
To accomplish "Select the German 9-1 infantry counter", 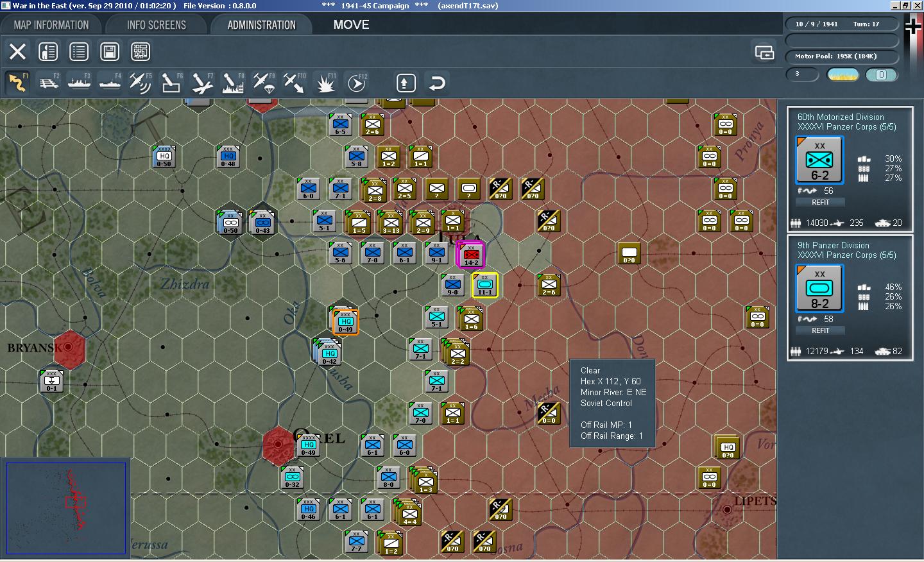I will click(436, 253).
